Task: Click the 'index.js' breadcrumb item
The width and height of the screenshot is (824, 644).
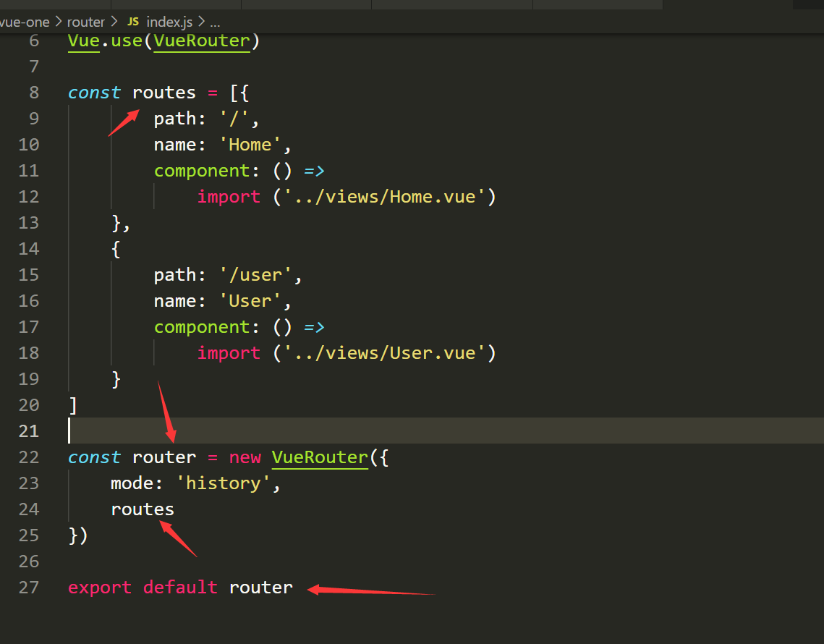Action: (x=169, y=22)
